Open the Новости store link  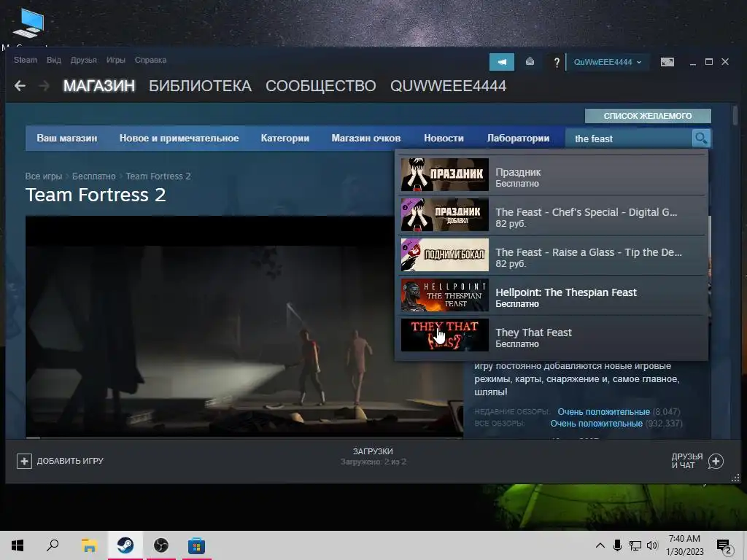[444, 138]
